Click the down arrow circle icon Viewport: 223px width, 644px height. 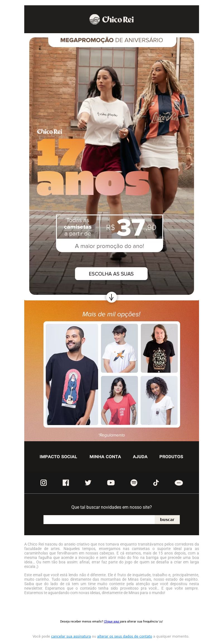point(111,297)
